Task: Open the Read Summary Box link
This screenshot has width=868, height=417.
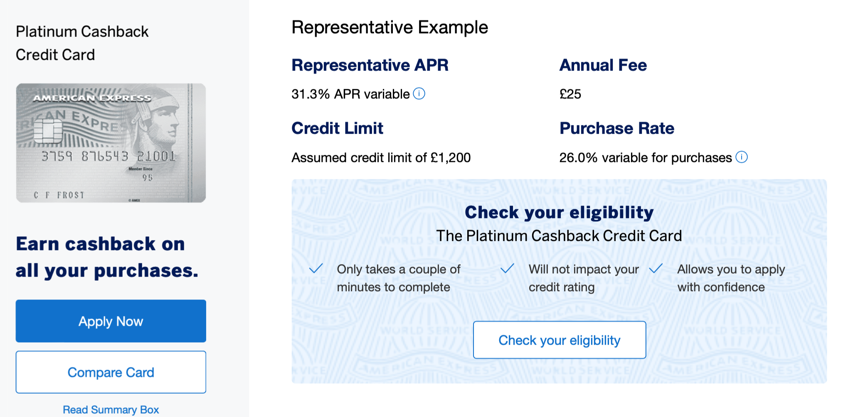Action: [111, 410]
